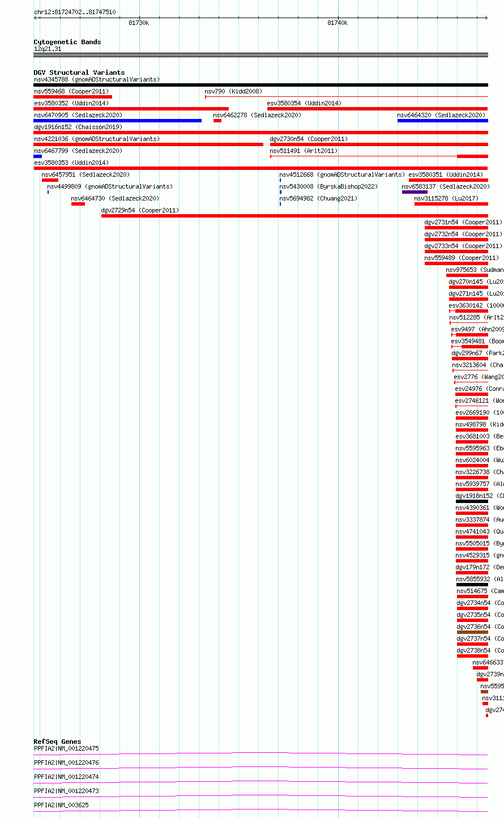Select nsv5694982 (Chuang2021) variant

tap(318, 198)
